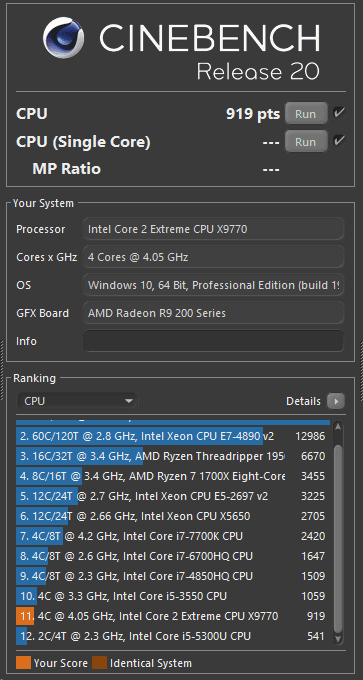The height and width of the screenshot is (680, 363).
Task: Open the CPU ranking type dropdown
Action: pos(77,401)
